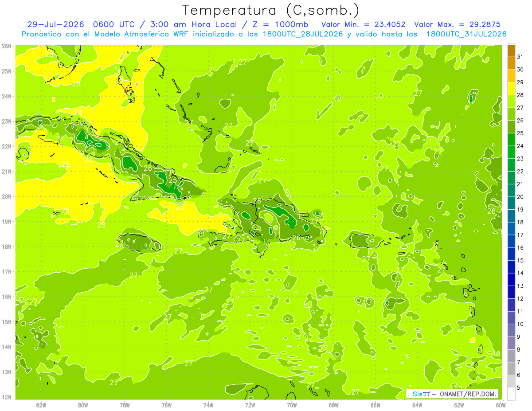
Task: Click the 72W longitude axis label
Action: (250, 405)
